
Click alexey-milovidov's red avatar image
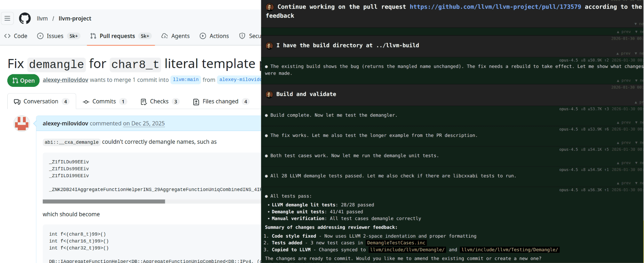click(22, 124)
